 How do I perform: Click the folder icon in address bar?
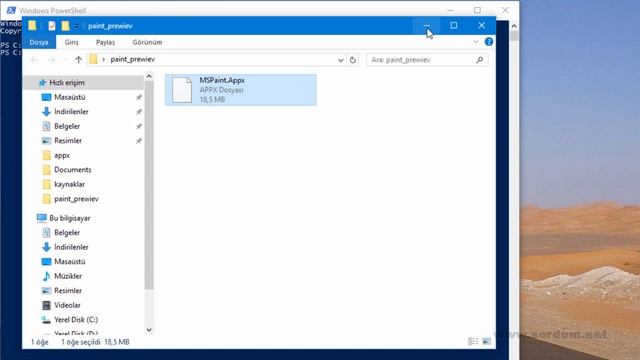(93, 59)
